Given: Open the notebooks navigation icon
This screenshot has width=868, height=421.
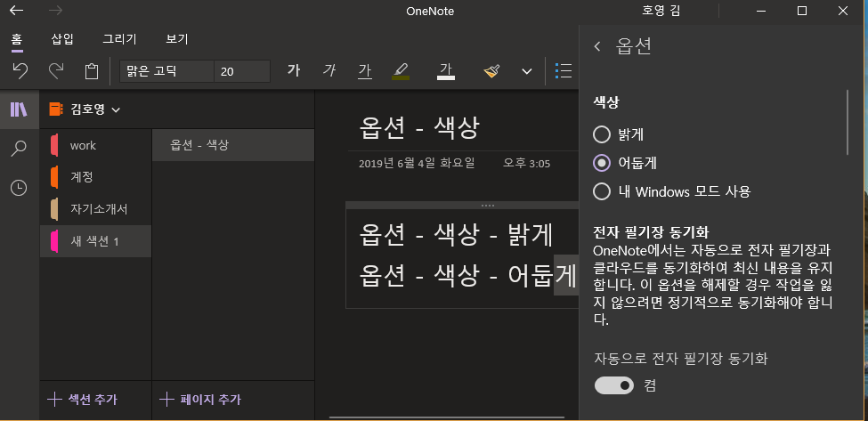Looking at the screenshot, I should click(19, 109).
